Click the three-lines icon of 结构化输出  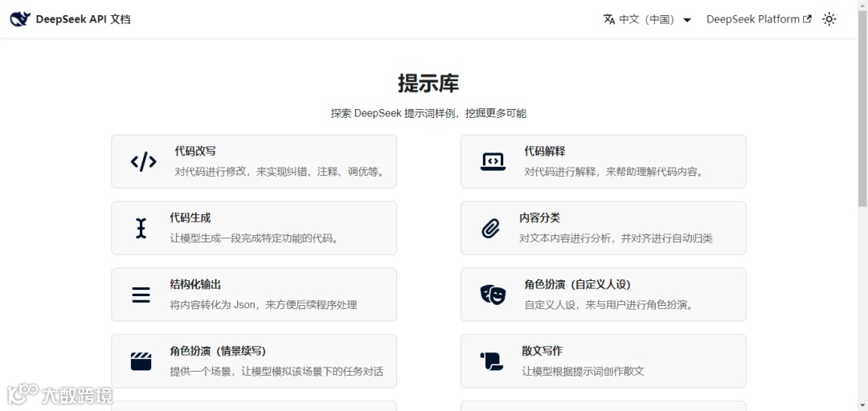pyautogui.click(x=141, y=295)
